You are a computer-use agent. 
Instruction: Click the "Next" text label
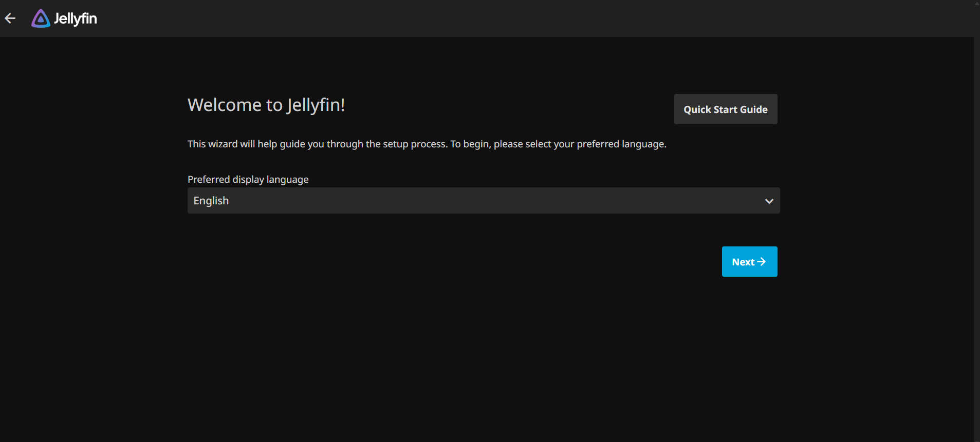coord(743,262)
